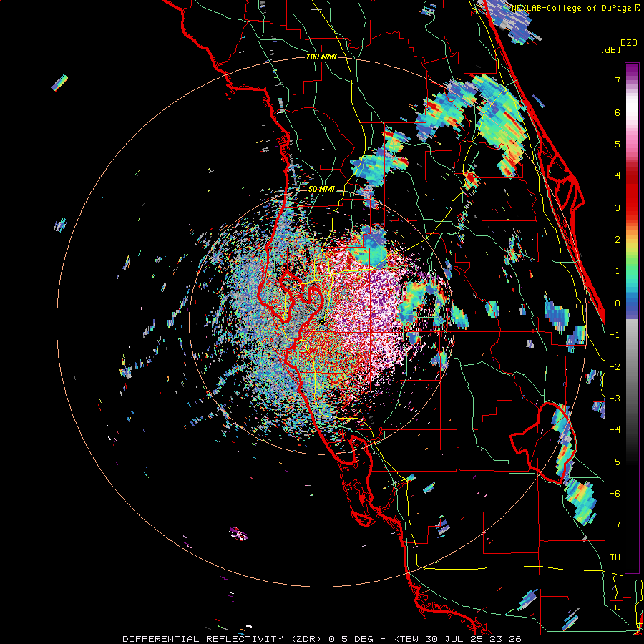Screen dimensions: 644x644
Task: Click the "-6" scale value
Action: [x=615, y=494]
